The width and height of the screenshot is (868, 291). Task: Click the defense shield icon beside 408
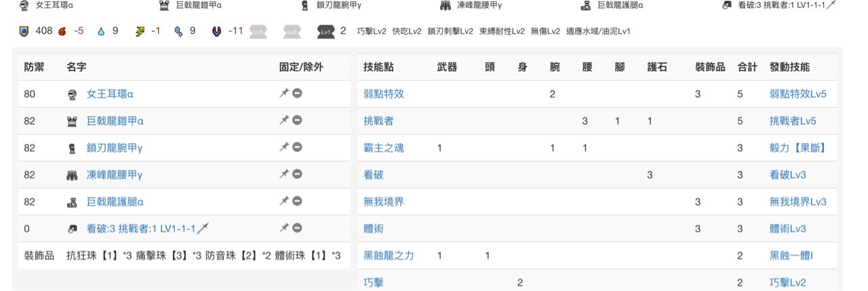pyautogui.click(x=24, y=31)
